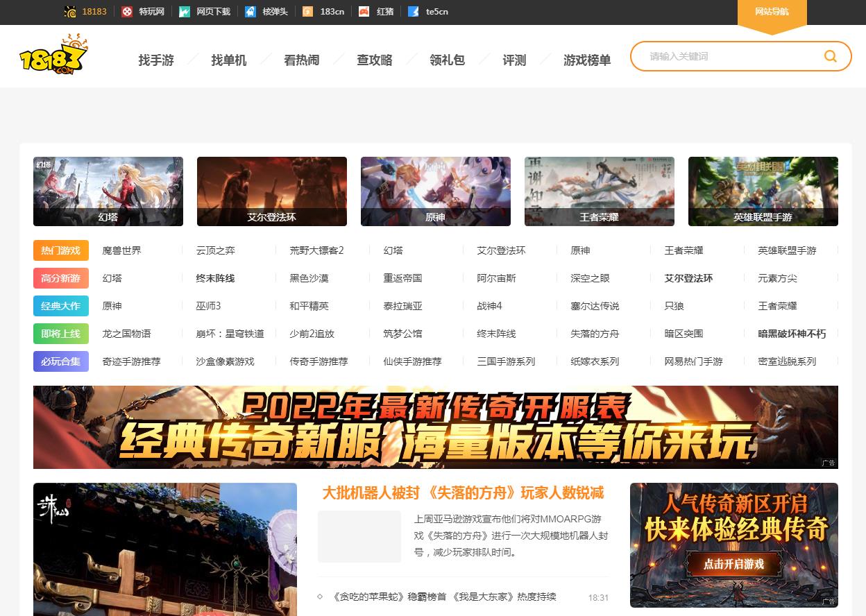866x616 pixels.
Task: Open the 暗黑破坏神不朽 link
Action: 792,334
